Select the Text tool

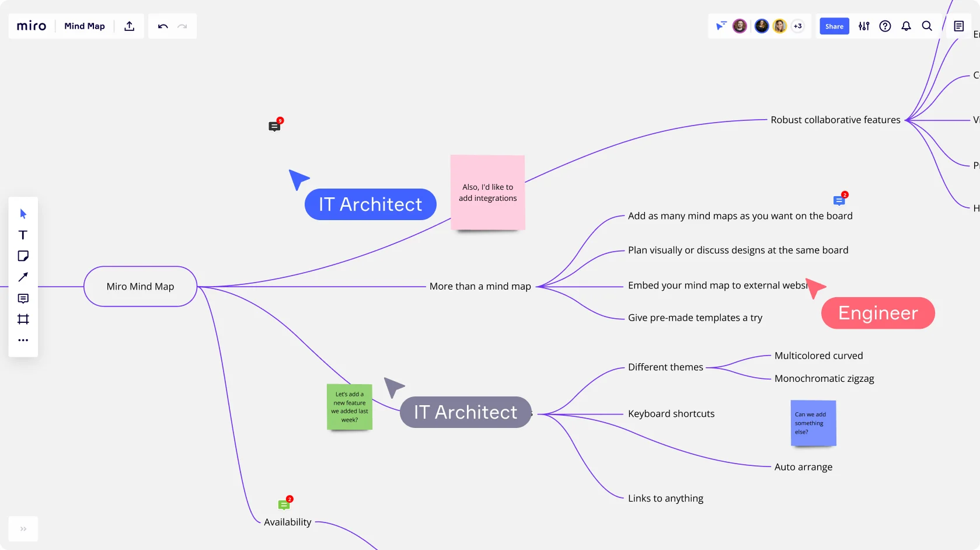[23, 235]
